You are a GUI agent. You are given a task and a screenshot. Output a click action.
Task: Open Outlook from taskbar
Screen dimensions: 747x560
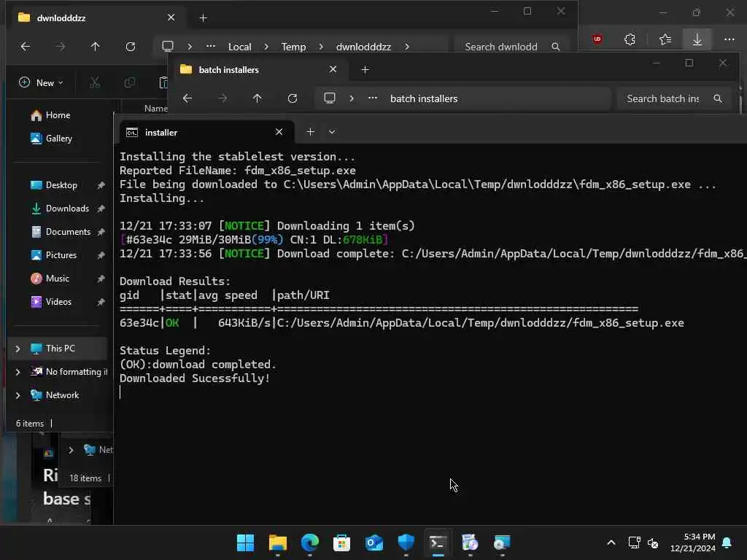click(x=374, y=542)
